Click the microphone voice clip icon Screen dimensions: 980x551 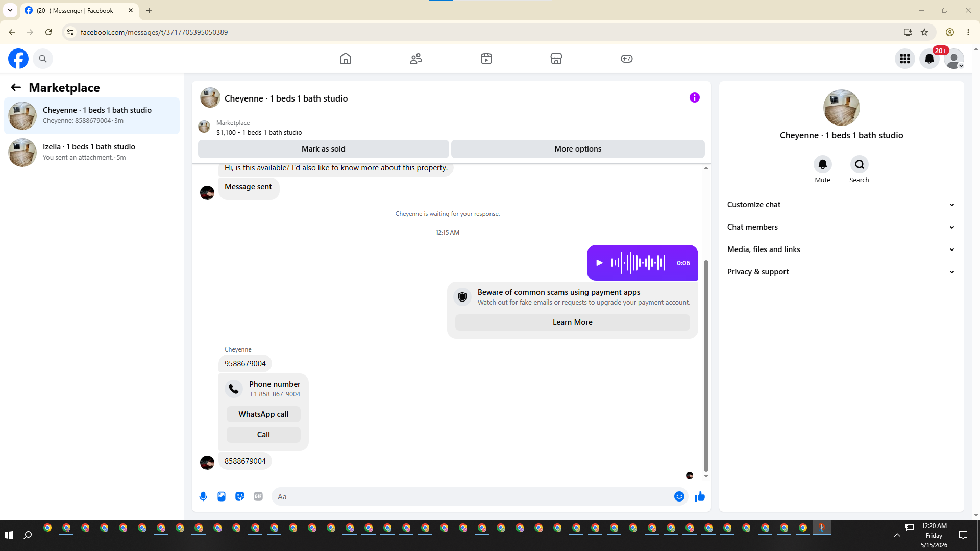click(x=203, y=496)
